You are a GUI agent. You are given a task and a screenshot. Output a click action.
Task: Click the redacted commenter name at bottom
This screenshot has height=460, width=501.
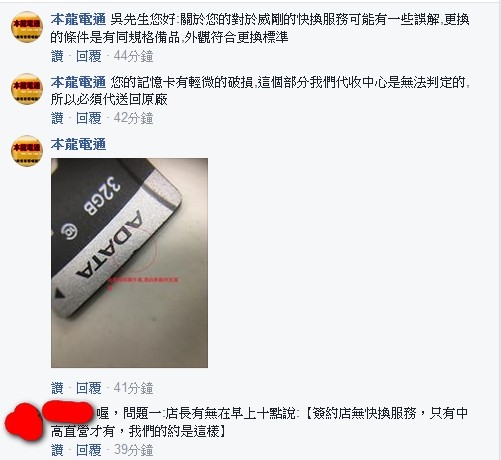tap(68, 412)
